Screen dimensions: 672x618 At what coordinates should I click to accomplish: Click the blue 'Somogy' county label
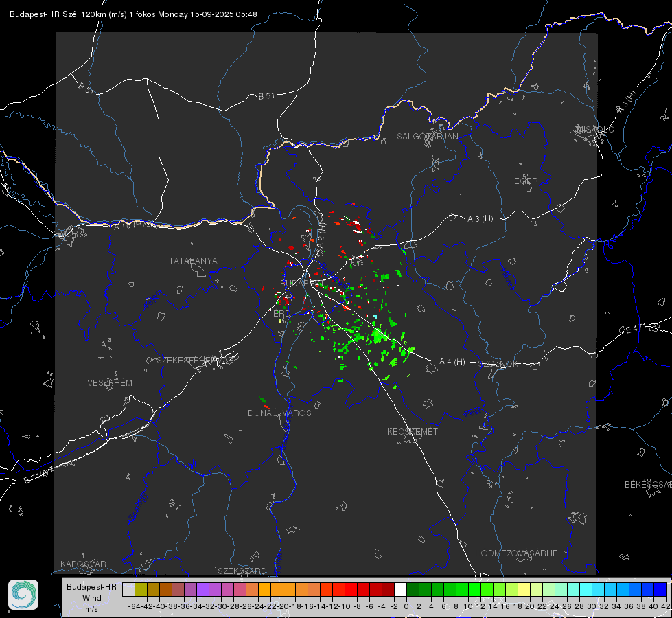pyautogui.click(x=139, y=507)
